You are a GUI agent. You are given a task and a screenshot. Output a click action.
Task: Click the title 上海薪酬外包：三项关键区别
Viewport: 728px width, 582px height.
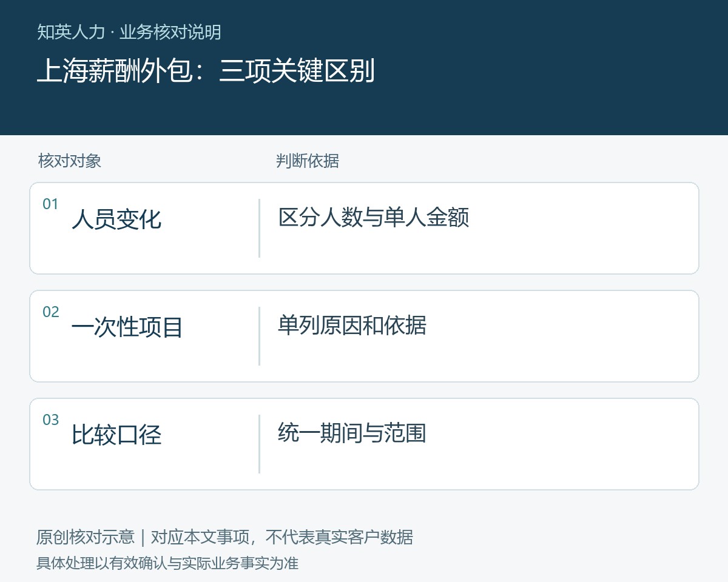[x=206, y=71]
